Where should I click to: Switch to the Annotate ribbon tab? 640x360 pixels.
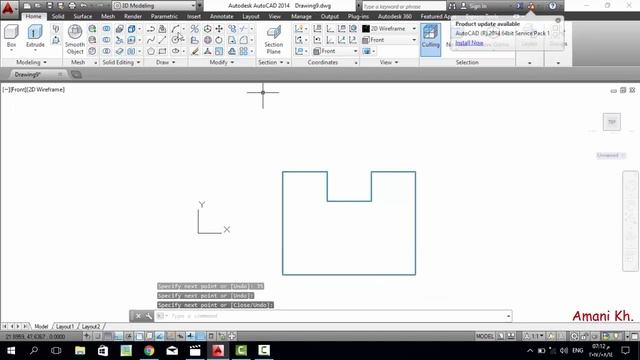[x=222, y=16]
